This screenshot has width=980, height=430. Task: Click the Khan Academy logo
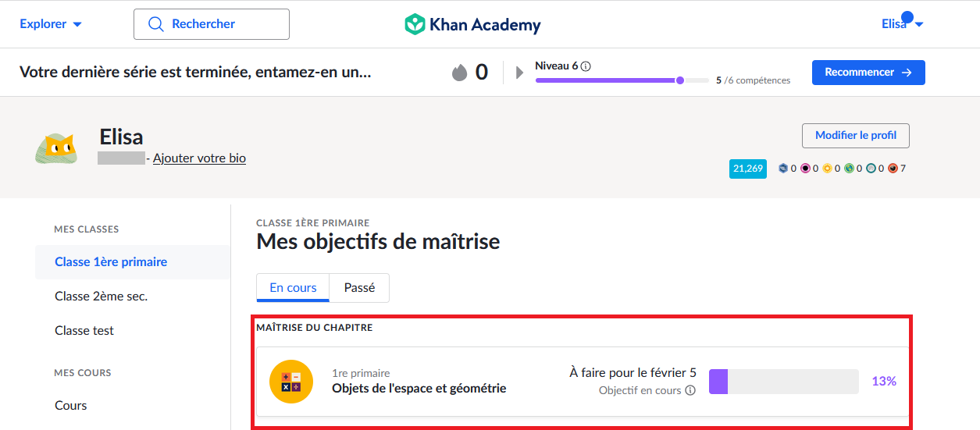click(x=472, y=24)
